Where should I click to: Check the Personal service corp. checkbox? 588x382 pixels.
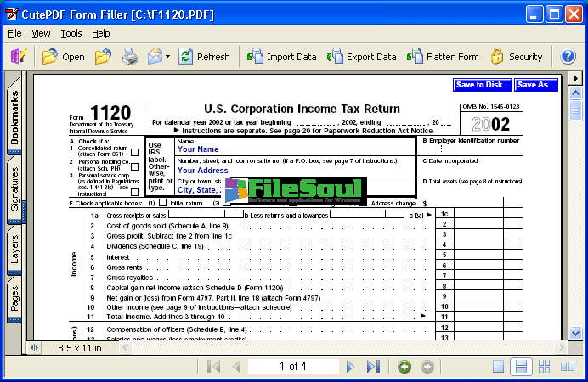[134, 192]
